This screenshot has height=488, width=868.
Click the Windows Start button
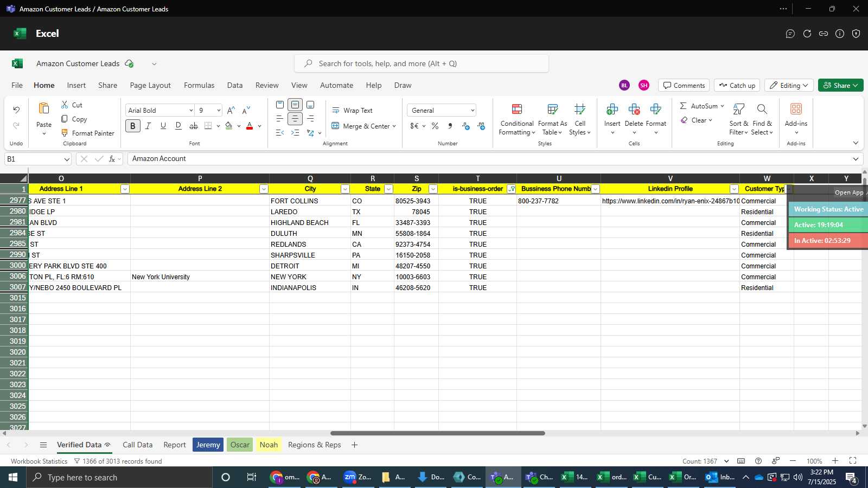click(x=13, y=477)
